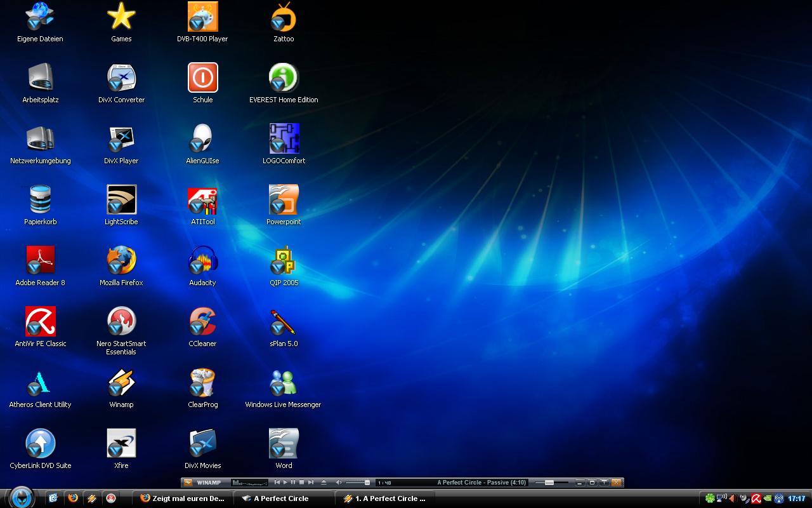Select the Winamp desktop shortcut icon

(121, 382)
